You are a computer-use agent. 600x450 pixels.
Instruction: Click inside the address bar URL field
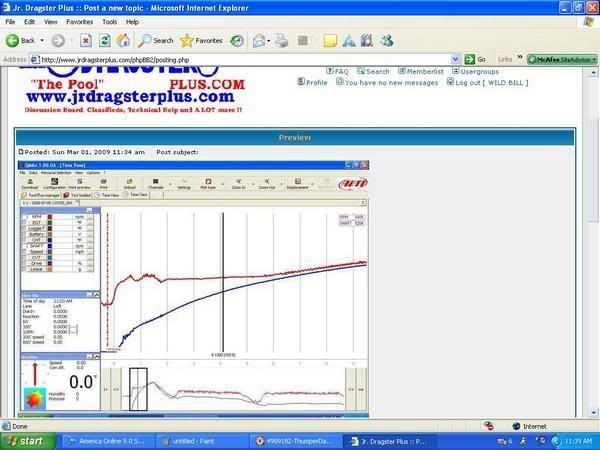[245, 59]
